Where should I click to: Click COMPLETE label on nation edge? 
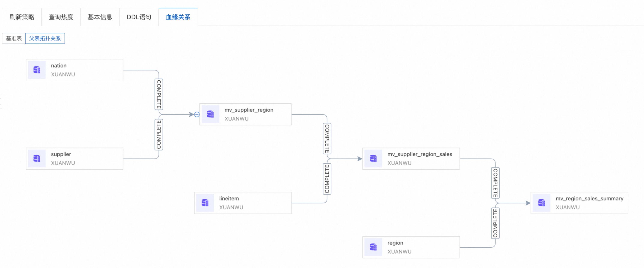pyautogui.click(x=159, y=94)
